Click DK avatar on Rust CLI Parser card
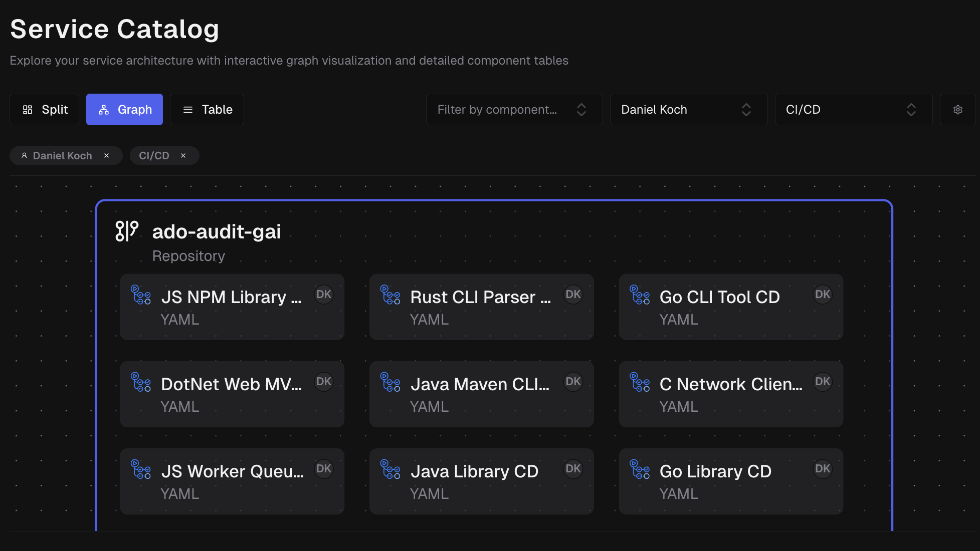 (x=573, y=295)
